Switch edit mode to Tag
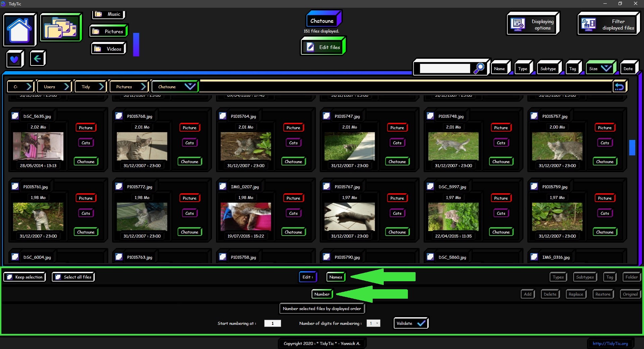Screen dimensions: 644x349 tap(610, 277)
